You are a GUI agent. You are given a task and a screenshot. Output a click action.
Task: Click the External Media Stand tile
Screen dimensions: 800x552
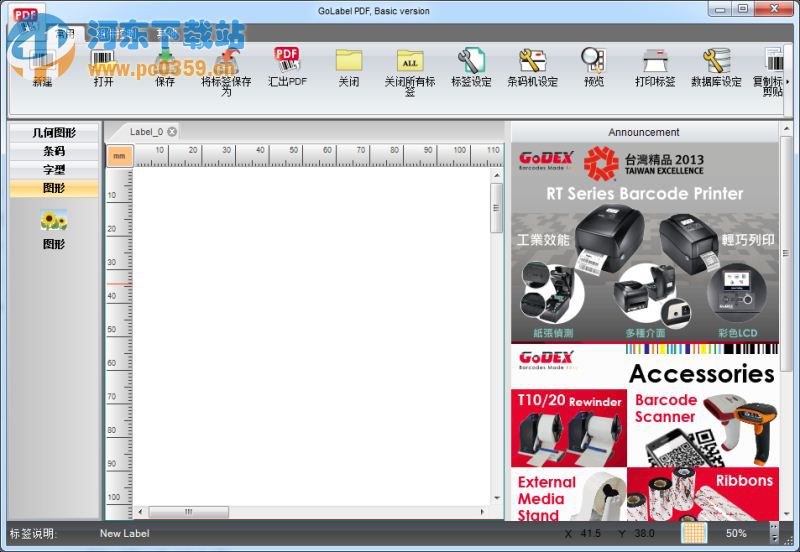[569, 494]
